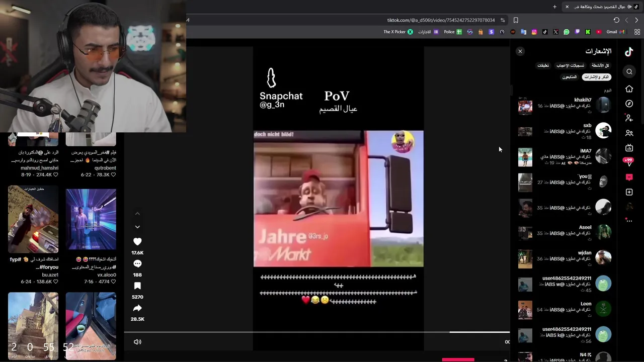Open the 'Police' bookmark
The height and width of the screenshot is (362, 644).
[453, 32]
